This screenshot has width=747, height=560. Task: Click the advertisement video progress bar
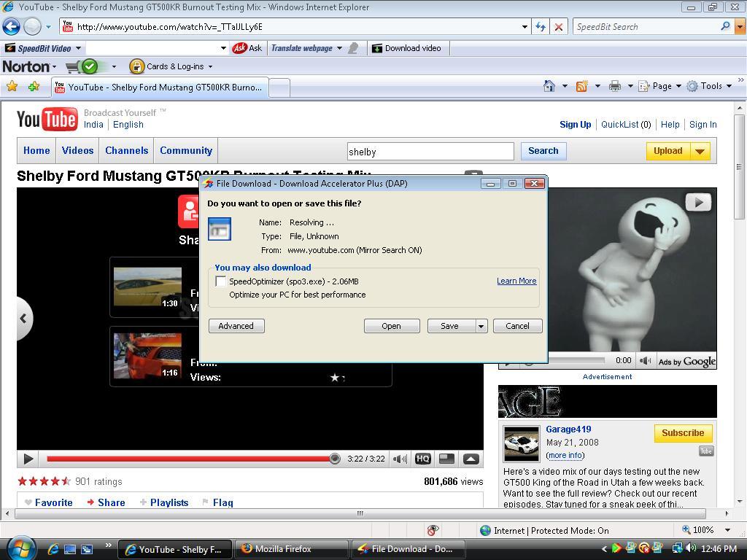[576, 360]
